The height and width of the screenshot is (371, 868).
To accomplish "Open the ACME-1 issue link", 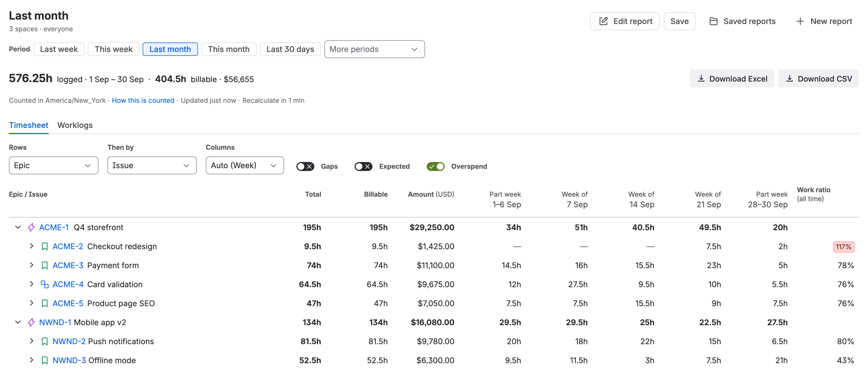I will tap(54, 227).
